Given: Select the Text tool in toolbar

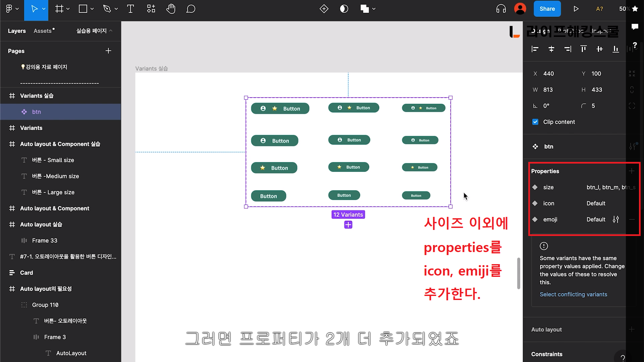Looking at the screenshot, I should coord(130,9).
